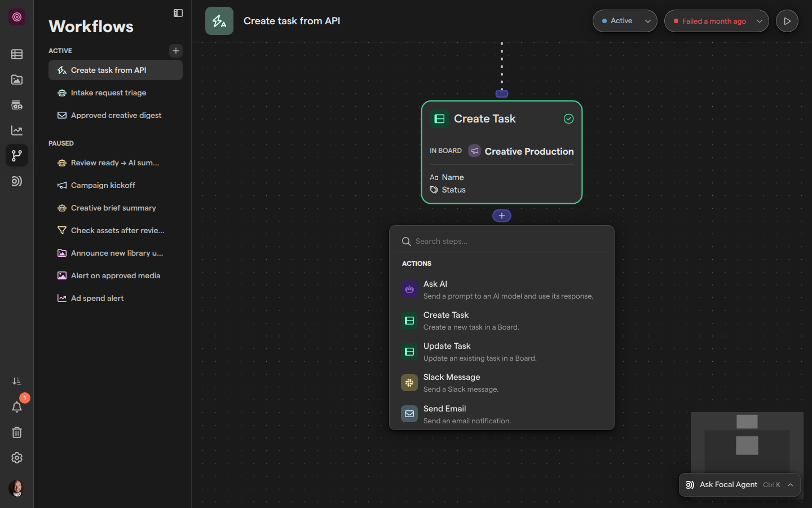Add a new active workflow
The width and height of the screenshot is (812, 508).
(x=176, y=51)
